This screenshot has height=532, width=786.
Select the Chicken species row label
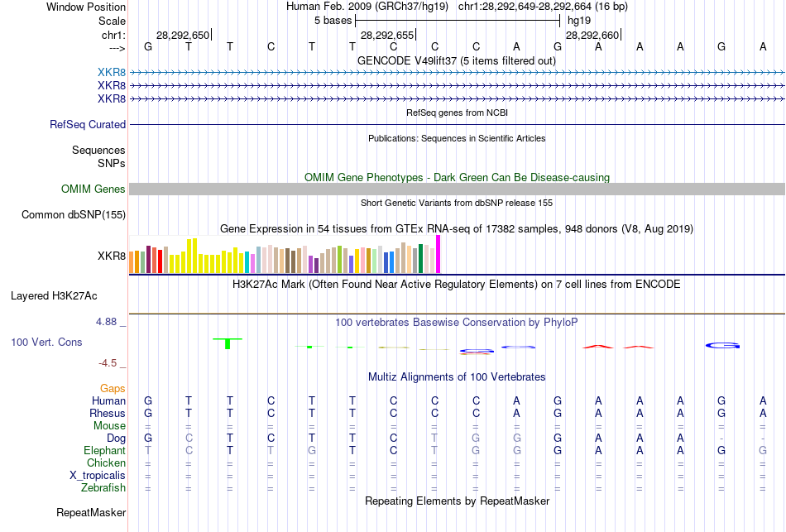pos(106,463)
